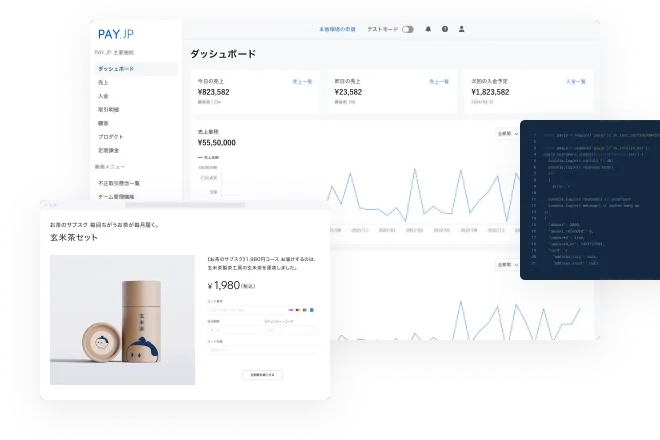Open 売上一覧 link under 今日の売上
The width and height of the screenshot is (660, 440).
pyautogui.click(x=301, y=80)
